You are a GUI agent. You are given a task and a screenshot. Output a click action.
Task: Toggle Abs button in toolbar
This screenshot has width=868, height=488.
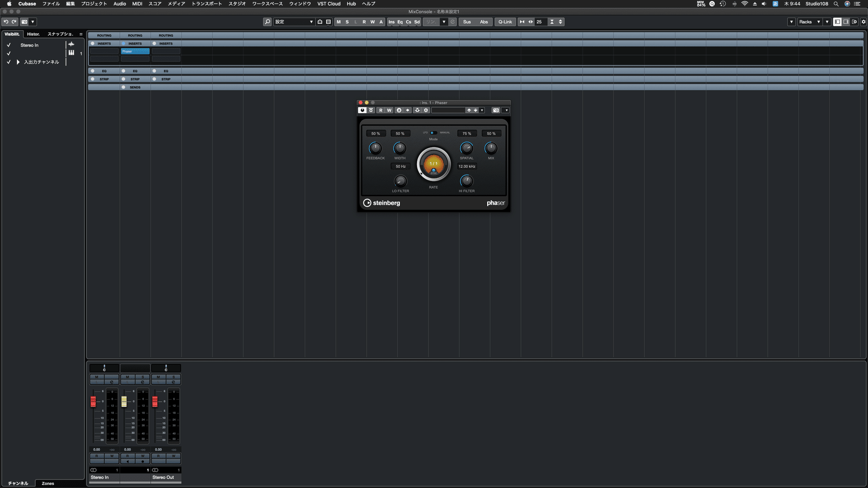(x=484, y=22)
